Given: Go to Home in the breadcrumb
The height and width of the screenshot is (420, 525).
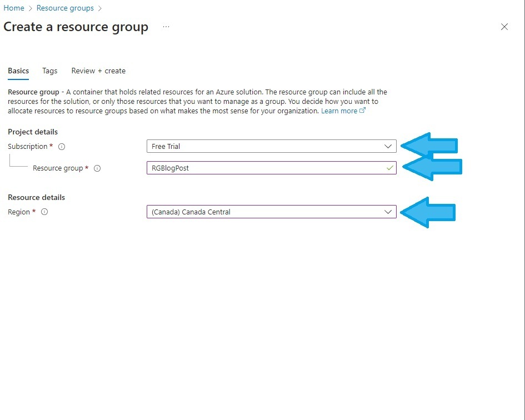Looking at the screenshot, I should (14, 8).
